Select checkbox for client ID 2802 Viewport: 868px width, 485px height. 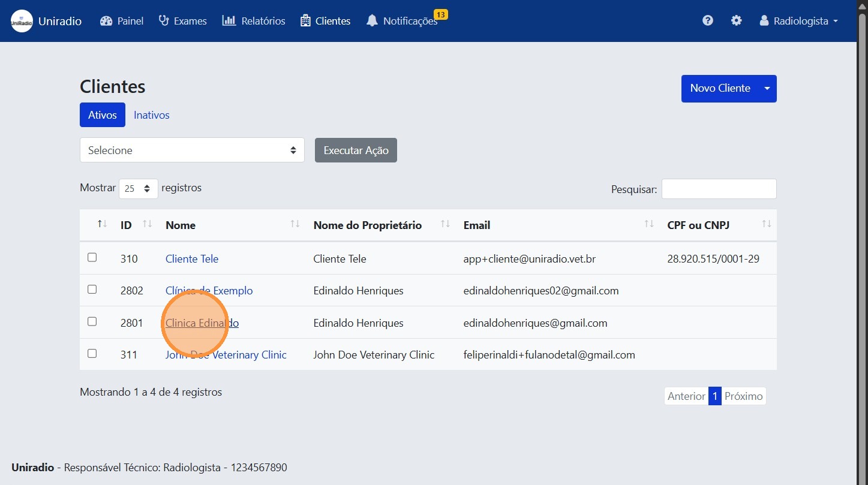click(92, 290)
